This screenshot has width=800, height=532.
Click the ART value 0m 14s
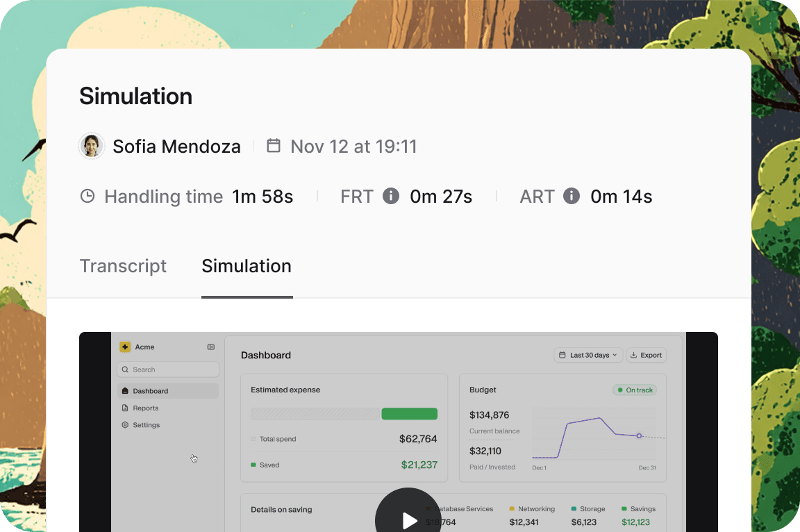tap(622, 197)
